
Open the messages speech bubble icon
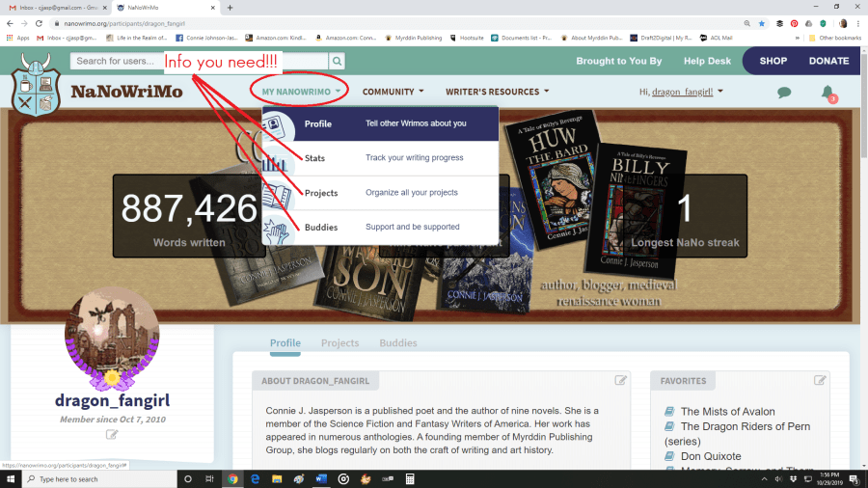pyautogui.click(x=784, y=94)
